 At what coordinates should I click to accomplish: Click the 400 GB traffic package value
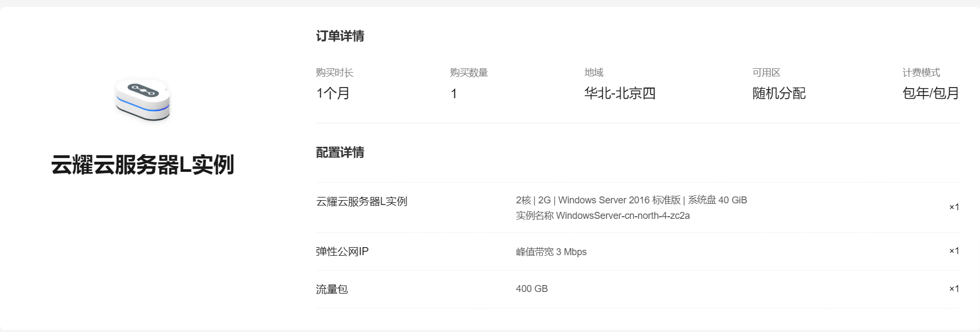[x=532, y=289]
